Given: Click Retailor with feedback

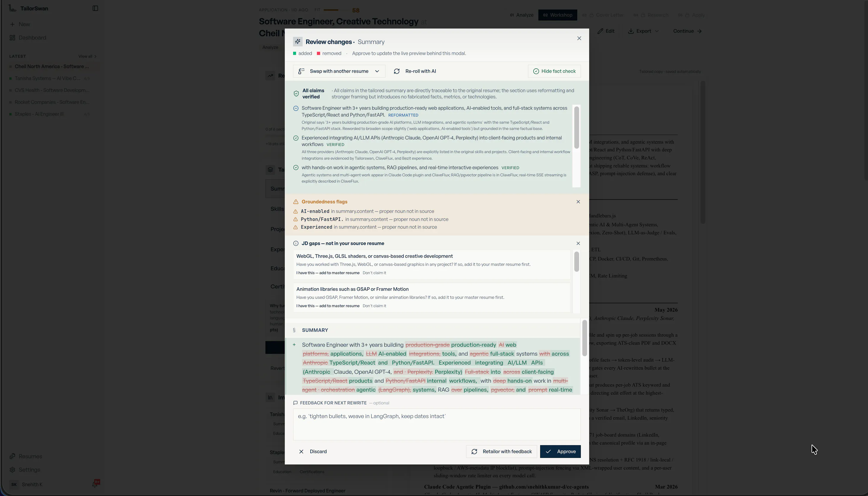Looking at the screenshot, I should click(x=501, y=451).
